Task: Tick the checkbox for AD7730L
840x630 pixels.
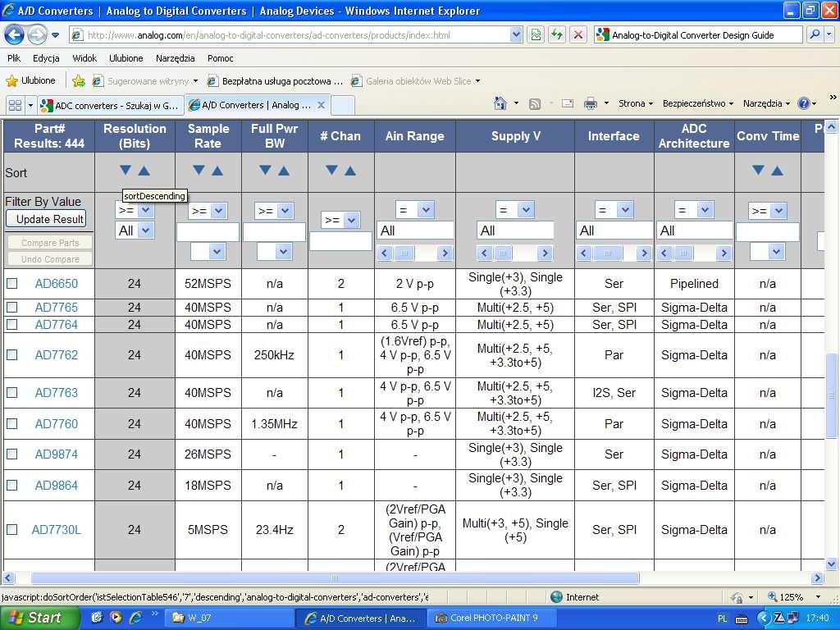Action: 11,530
